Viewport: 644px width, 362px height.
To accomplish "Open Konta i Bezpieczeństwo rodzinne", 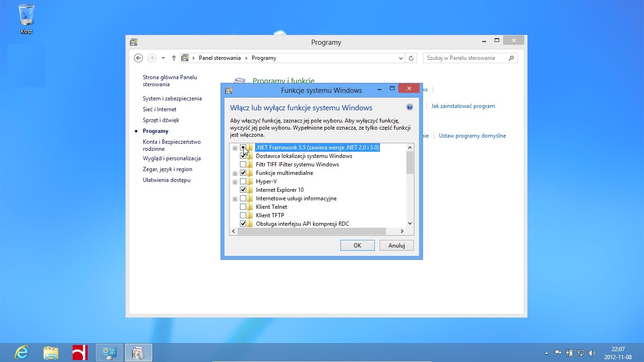I will pyautogui.click(x=172, y=145).
